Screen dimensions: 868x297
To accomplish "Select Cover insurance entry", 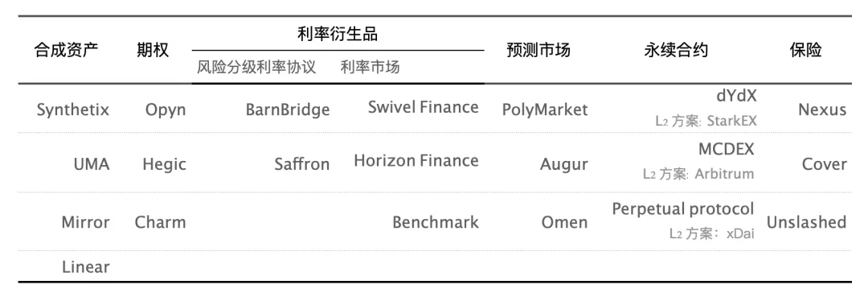I will coord(825,164).
